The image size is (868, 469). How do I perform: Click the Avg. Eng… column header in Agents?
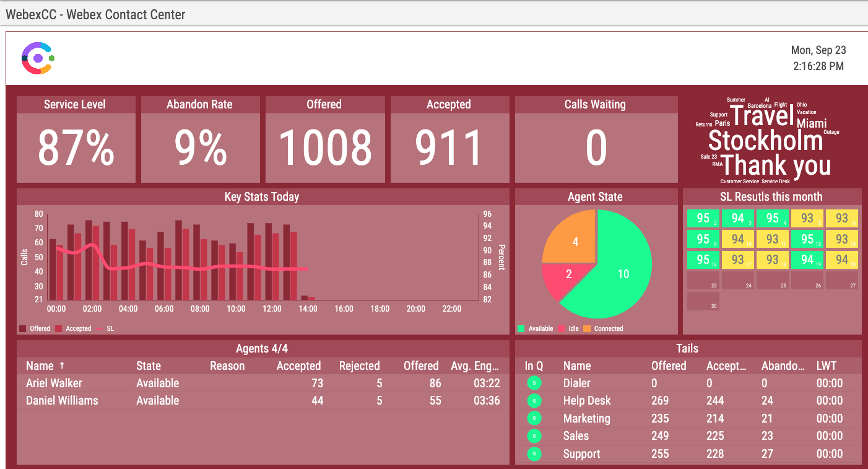[474, 366]
